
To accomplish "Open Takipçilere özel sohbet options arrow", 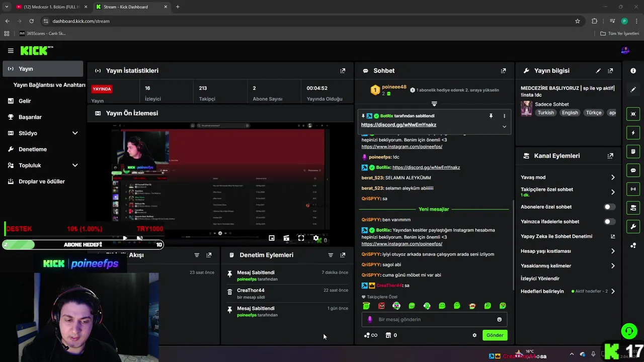I will [613, 192].
